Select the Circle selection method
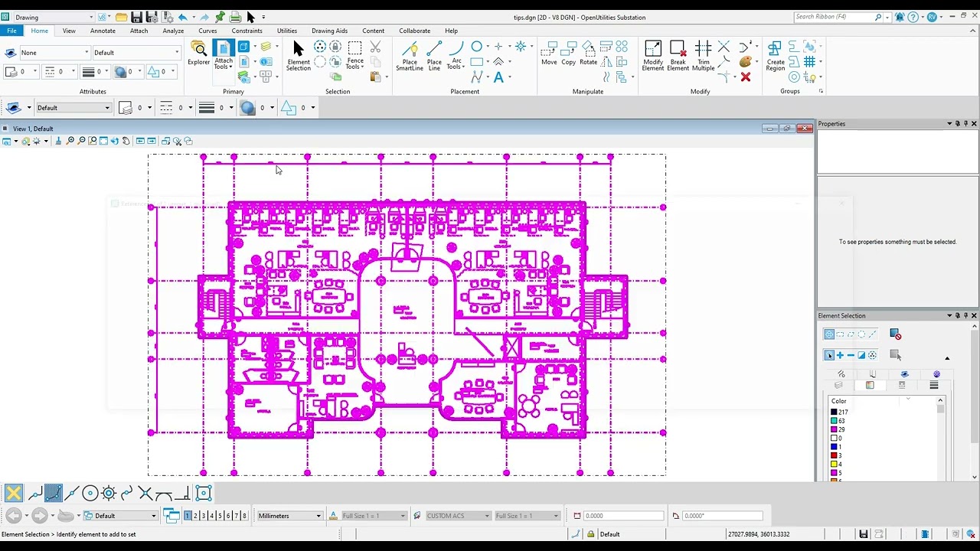 click(861, 334)
